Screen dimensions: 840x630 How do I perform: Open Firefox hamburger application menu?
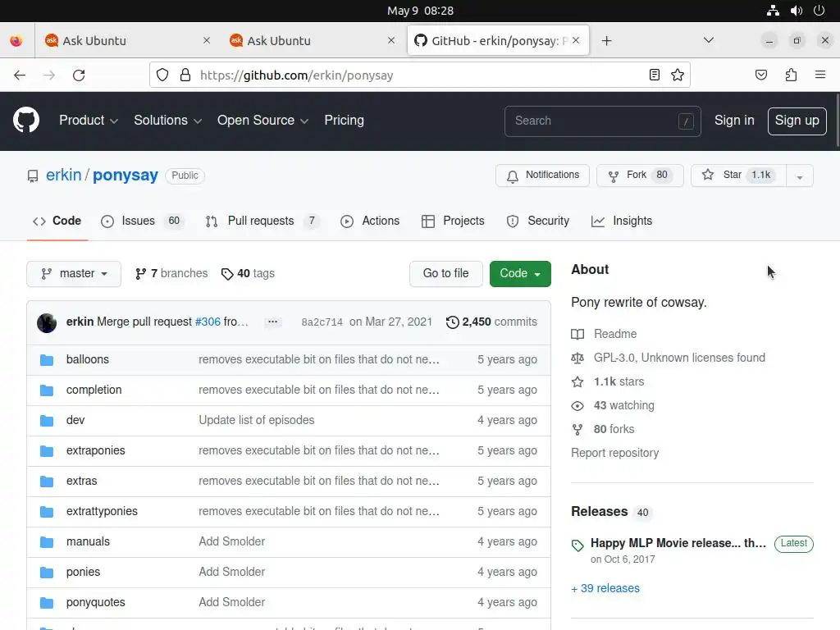pyautogui.click(x=820, y=75)
